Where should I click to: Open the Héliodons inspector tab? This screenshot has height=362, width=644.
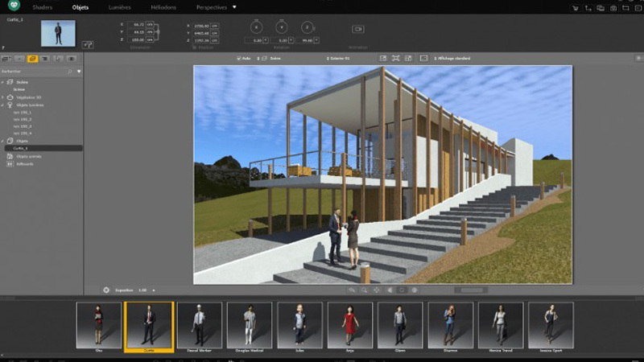pyautogui.click(x=163, y=7)
